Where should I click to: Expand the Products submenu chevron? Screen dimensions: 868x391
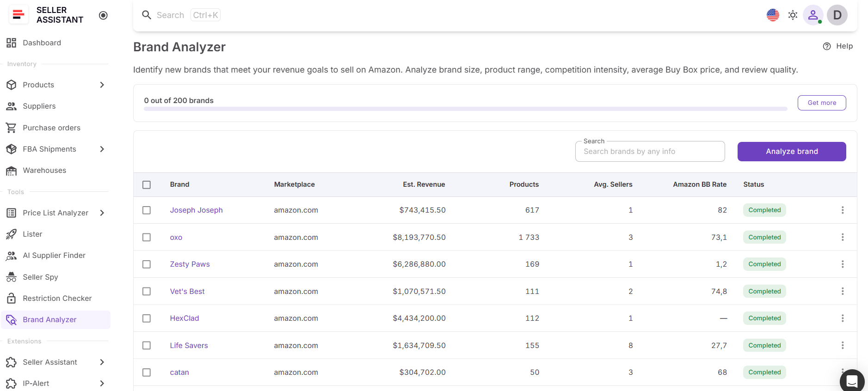(x=102, y=85)
